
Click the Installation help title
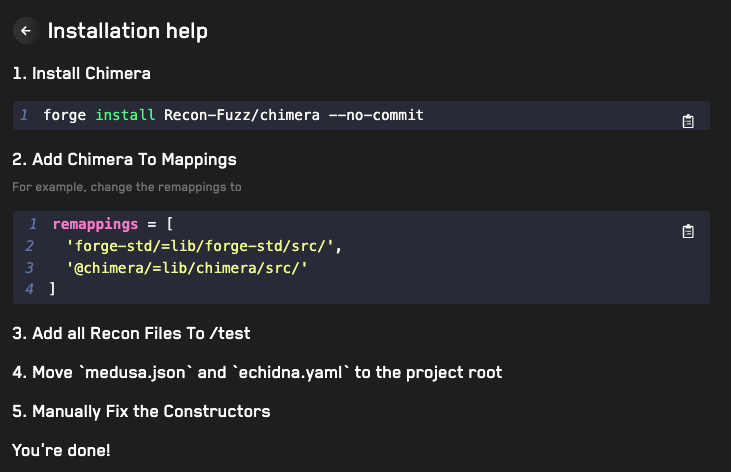[x=128, y=31]
